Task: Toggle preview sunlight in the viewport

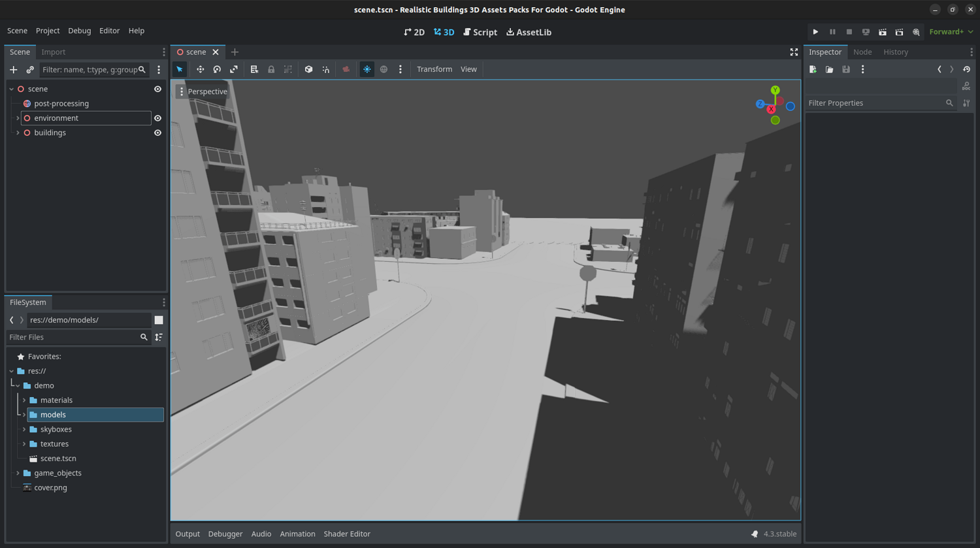Action: pos(367,69)
